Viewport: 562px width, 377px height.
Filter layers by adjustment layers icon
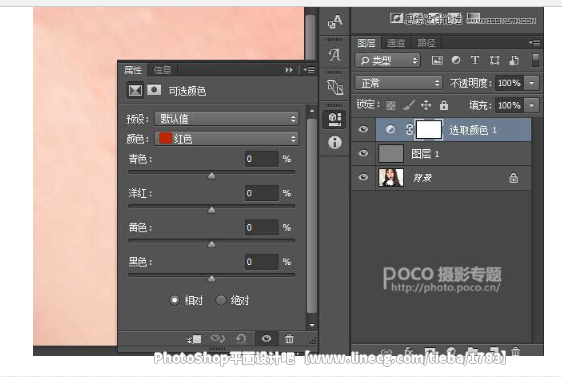coord(456,60)
